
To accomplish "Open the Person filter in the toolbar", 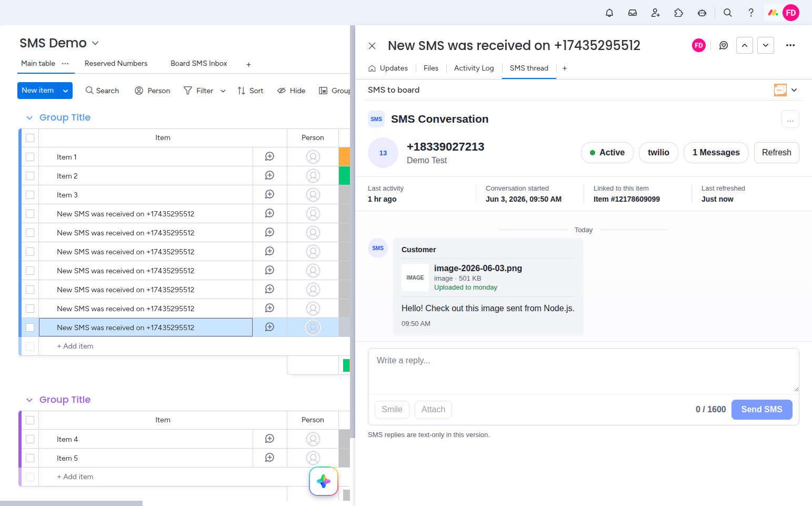I will tap(153, 91).
